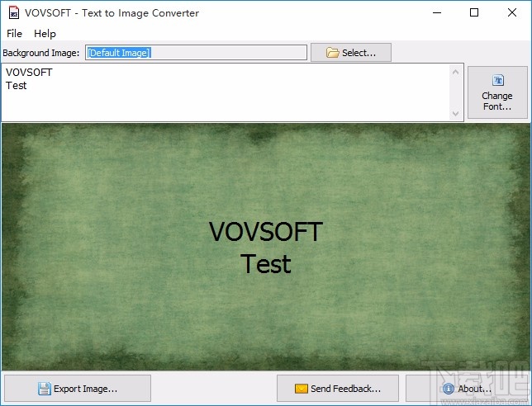
Task: Click the VOVSOFT app icon in title bar
Action: 13,13
